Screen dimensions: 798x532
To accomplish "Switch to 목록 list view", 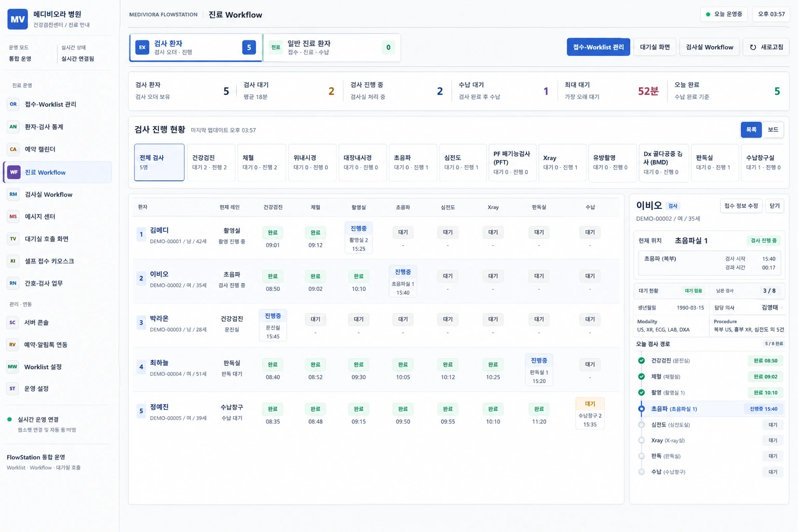I will tap(751, 129).
